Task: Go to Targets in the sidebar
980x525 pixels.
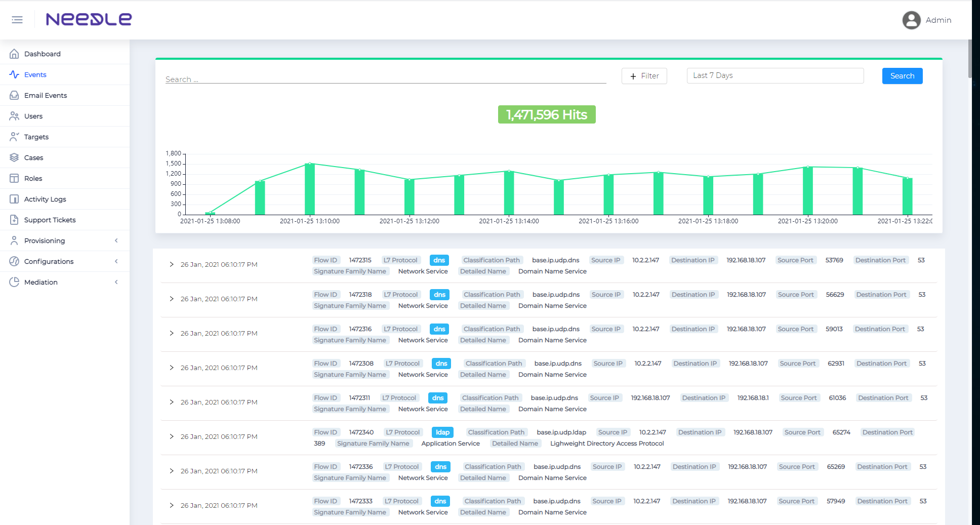Action: (x=36, y=137)
